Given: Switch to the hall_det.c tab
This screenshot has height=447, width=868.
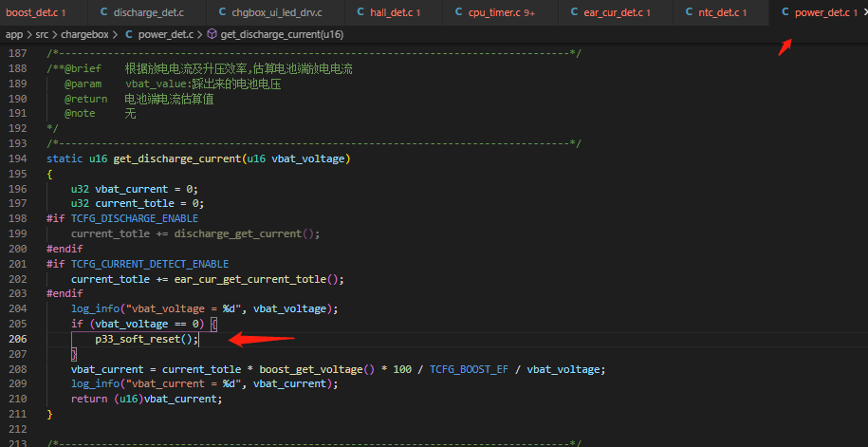Looking at the screenshot, I should coord(393,12).
